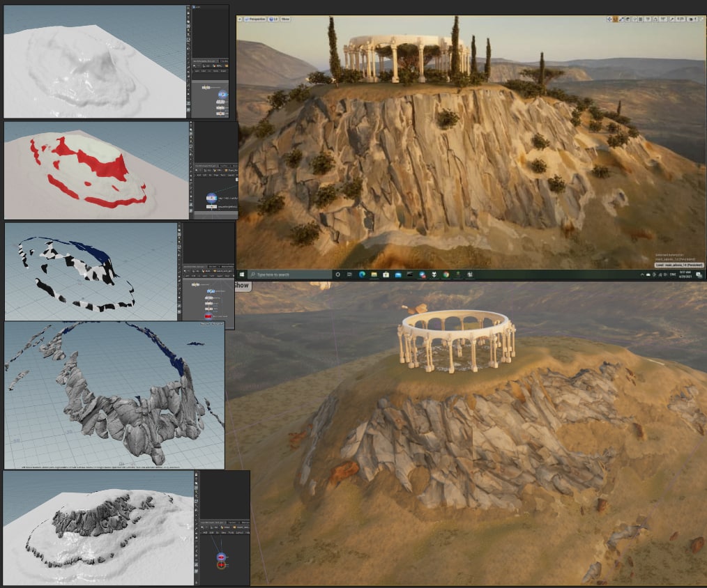This screenshot has width=707, height=588.
Task: Open the Show menu in the viewport
Action: click(285, 19)
